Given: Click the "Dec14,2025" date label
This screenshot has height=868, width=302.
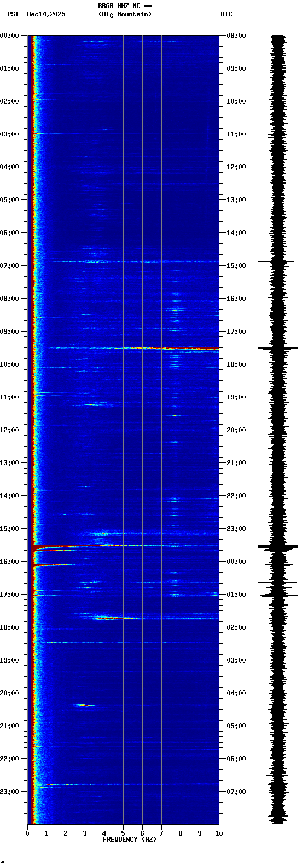Looking at the screenshot, I should point(46,14).
